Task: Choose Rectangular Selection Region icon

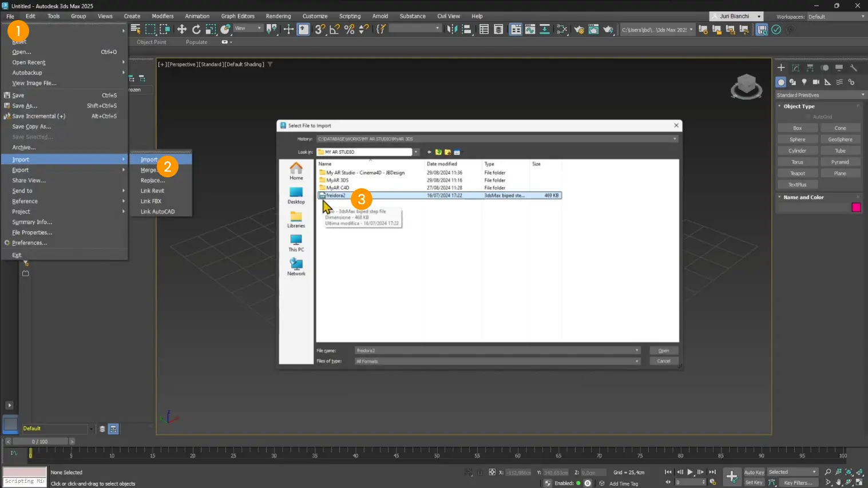Action: click(x=150, y=29)
